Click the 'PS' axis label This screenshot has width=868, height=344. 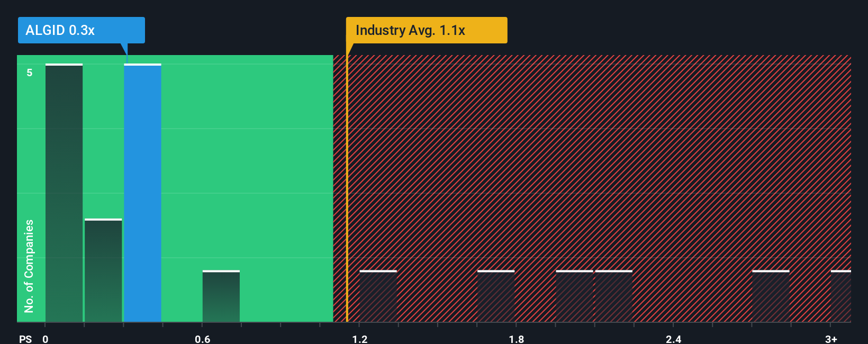[x=25, y=339]
